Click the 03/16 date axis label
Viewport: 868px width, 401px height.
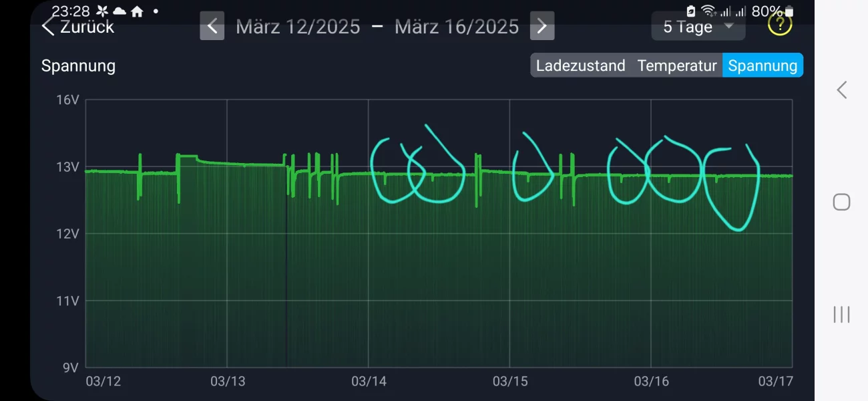tap(652, 381)
